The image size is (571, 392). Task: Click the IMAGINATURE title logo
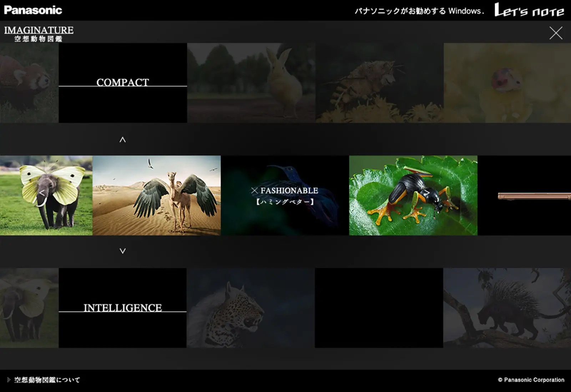click(x=39, y=34)
